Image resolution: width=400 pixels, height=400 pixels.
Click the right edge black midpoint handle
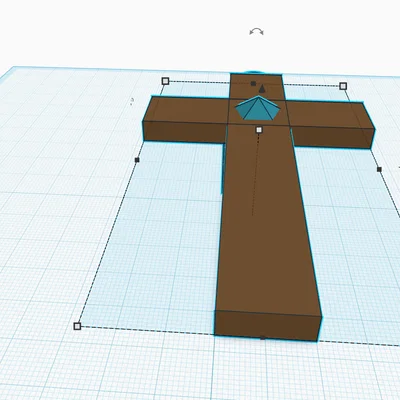(379, 170)
